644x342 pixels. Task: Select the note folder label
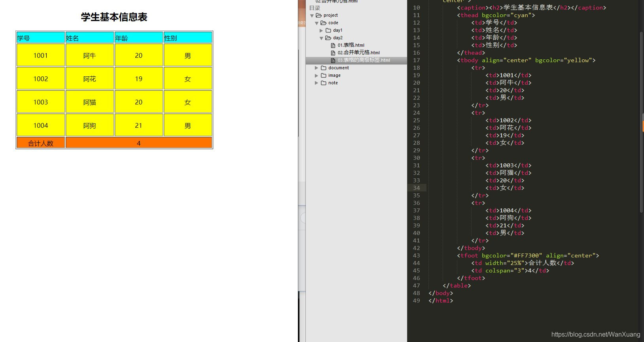pyautogui.click(x=333, y=83)
